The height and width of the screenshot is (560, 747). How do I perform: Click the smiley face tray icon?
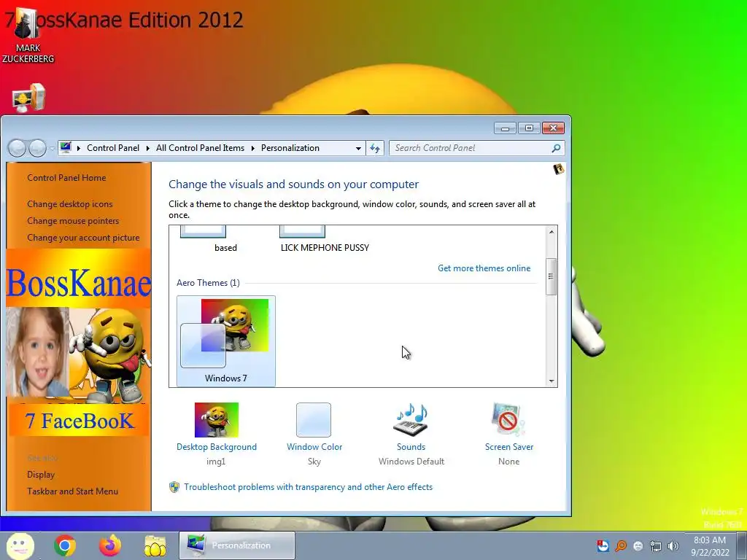coord(638,545)
